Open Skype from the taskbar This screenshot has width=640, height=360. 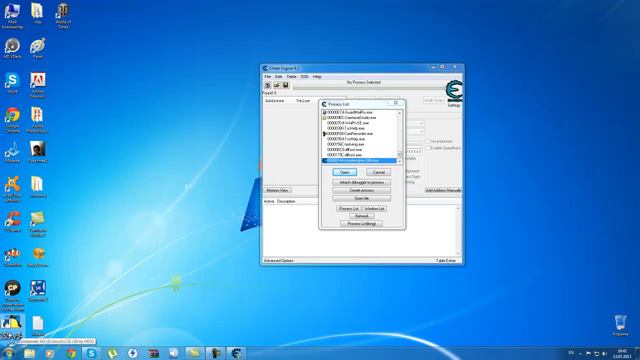(91, 353)
